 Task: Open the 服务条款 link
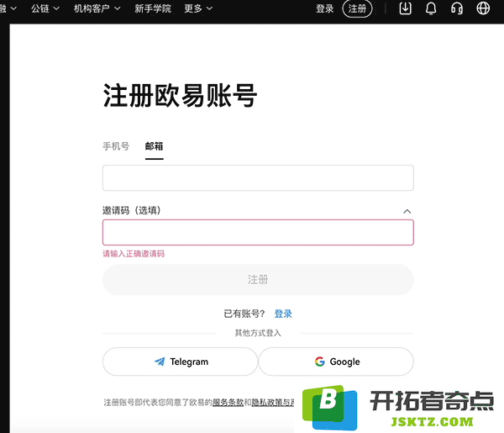[228, 403]
